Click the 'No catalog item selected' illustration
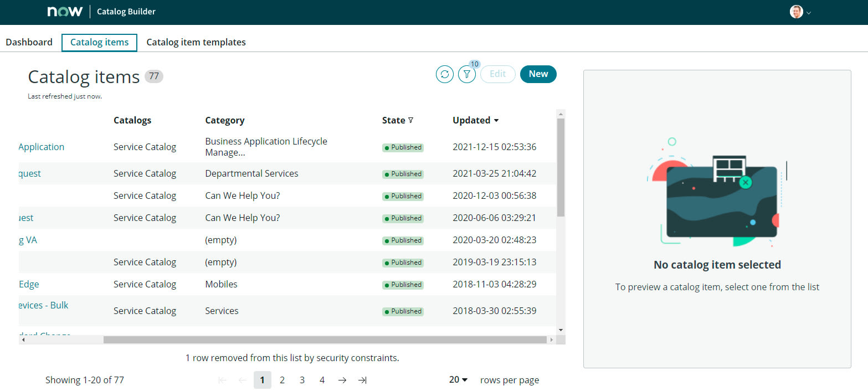Viewport: 868px width, 391px height. click(717, 193)
